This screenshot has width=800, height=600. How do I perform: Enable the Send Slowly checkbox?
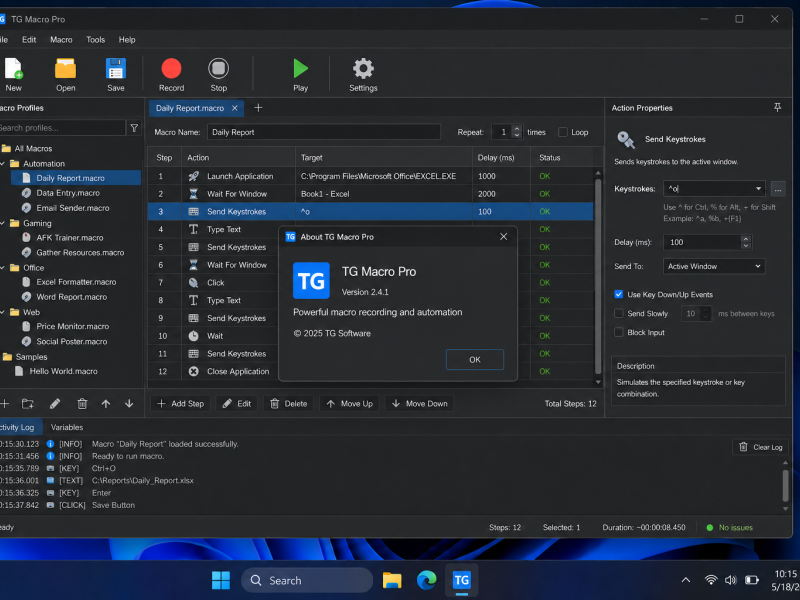(x=618, y=313)
